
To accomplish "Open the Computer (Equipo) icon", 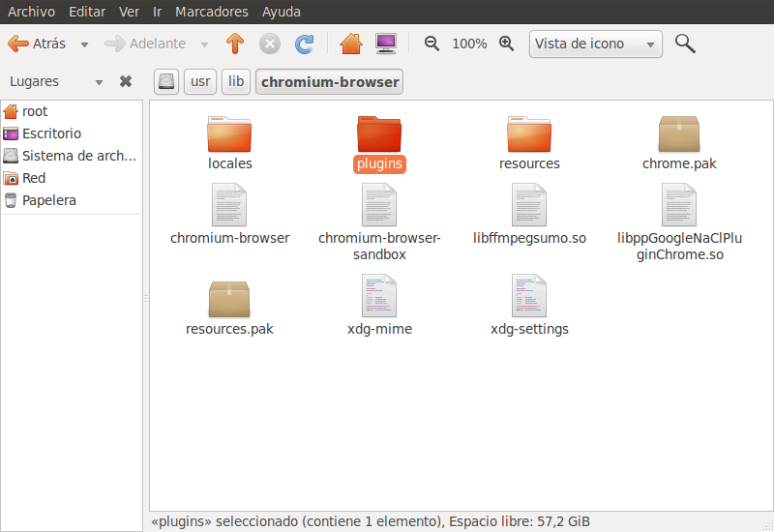I will point(385,44).
